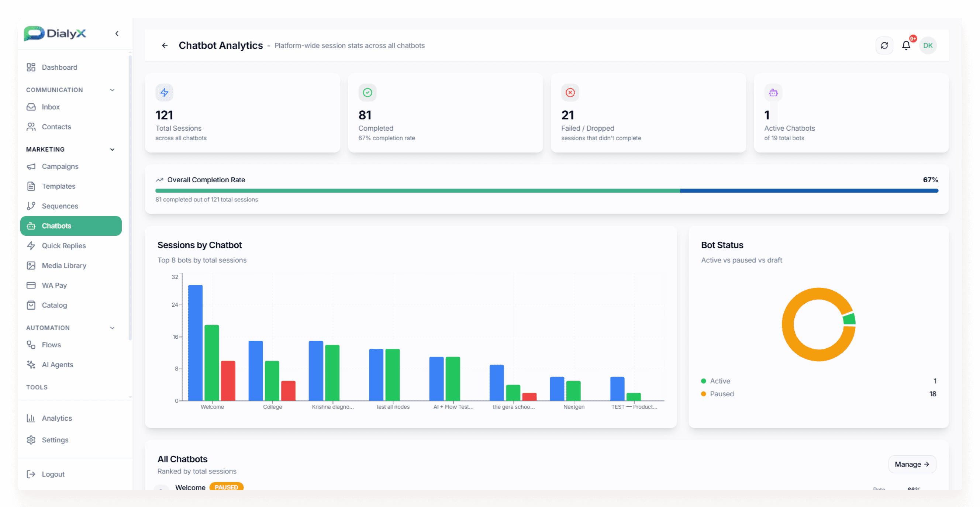This screenshot has height=507, width=980.
Task: Open Templates in the sidebar
Action: pos(71,186)
